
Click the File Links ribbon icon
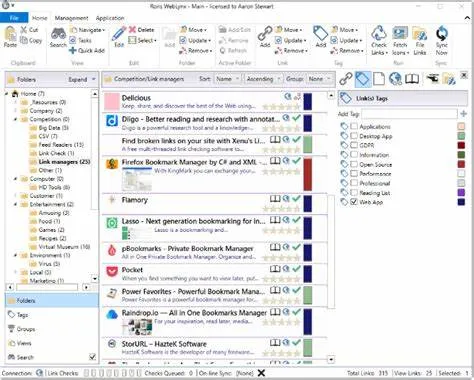(x=420, y=34)
